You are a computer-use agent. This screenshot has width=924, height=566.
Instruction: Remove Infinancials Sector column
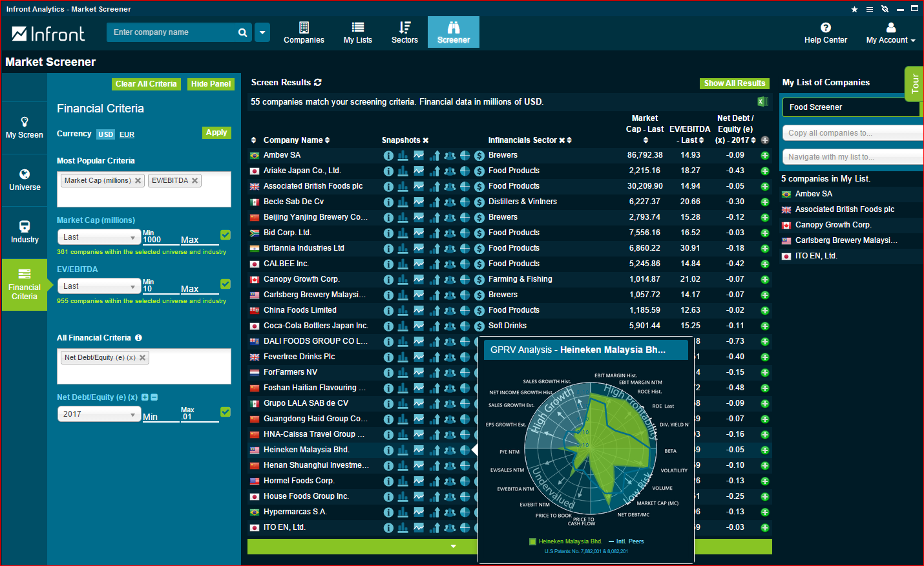pyautogui.click(x=562, y=140)
